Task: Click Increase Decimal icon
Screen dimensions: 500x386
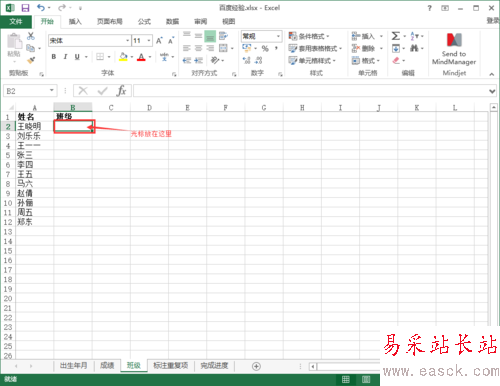Action: (x=246, y=60)
